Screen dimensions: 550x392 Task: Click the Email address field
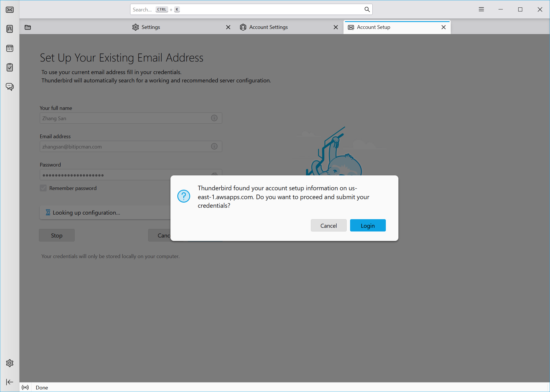pyautogui.click(x=131, y=146)
